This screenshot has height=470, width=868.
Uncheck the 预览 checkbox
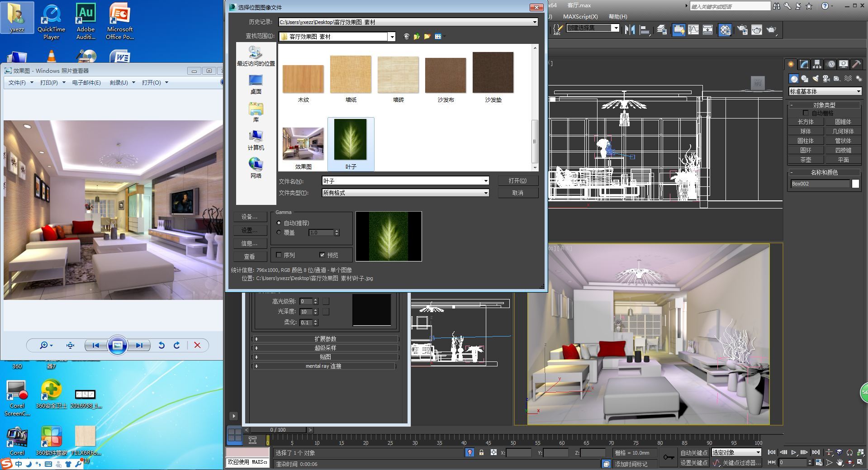coord(322,255)
